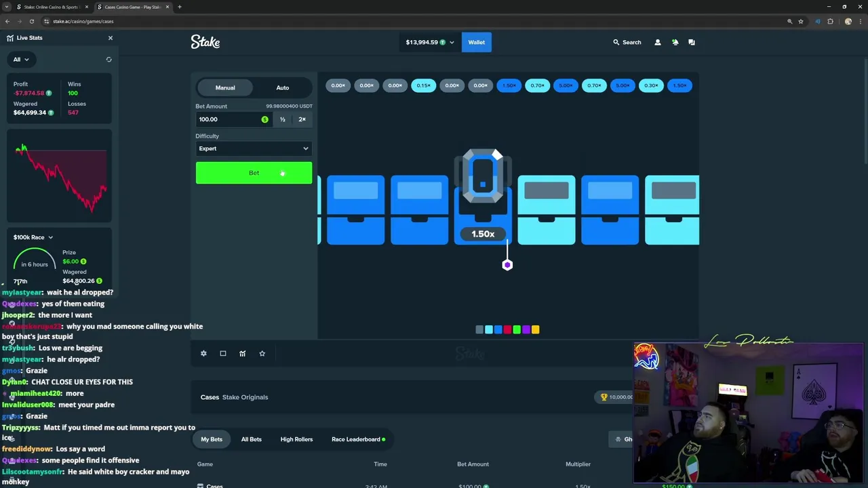Image resolution: width=868 pixels, height=488 pixels.
Task: Open the chat bubble icon
Action: pos(692,42)
